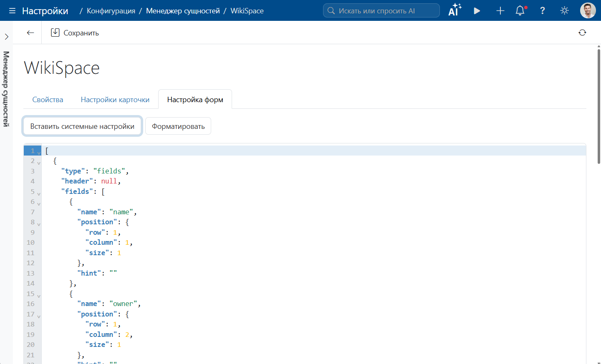Image resolution: width=601 pixels, height=364 pixels.
Task: Click the play/run icon in header
Action: [477, 11]
